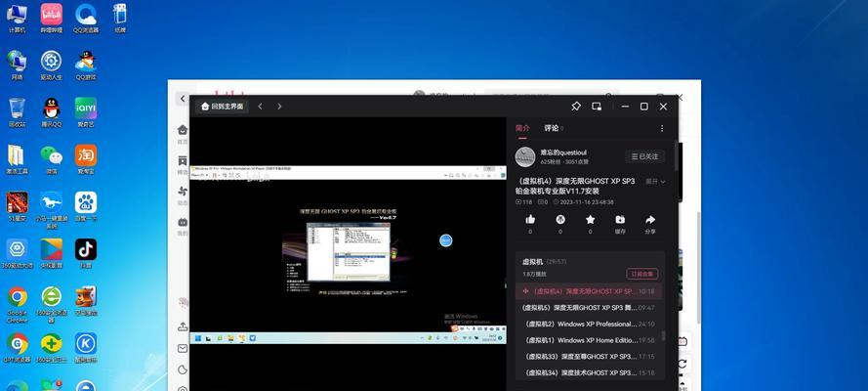The image size is (868, 391).
Task: Click the 分享 share arrow icon
Action: coord(650,220)
